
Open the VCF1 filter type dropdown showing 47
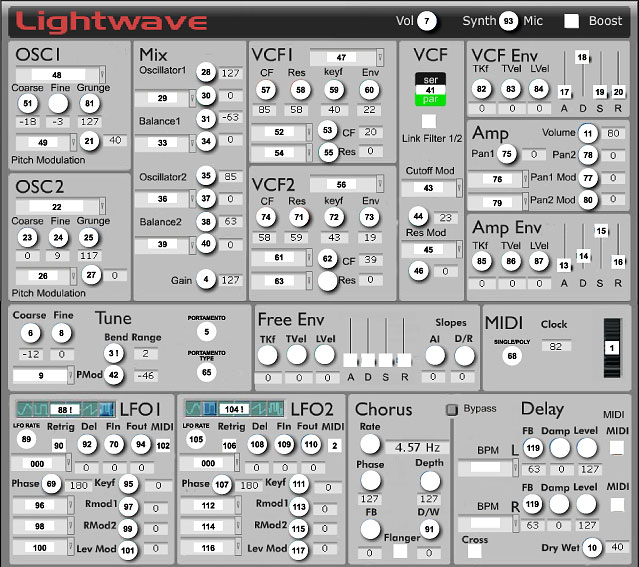pos(347,57)
